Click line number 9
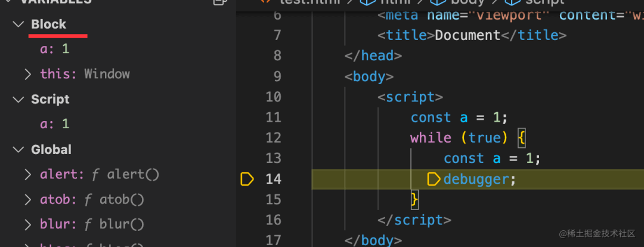Viewport: 644px width, 247px height. click(x=277, y=76)
